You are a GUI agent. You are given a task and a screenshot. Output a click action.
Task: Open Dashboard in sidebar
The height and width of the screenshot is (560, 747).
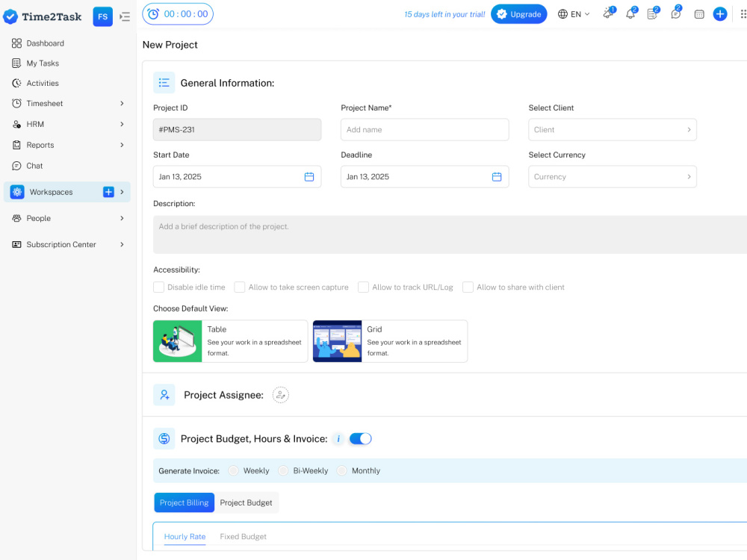pyautogui.click(x=46, y=43)
